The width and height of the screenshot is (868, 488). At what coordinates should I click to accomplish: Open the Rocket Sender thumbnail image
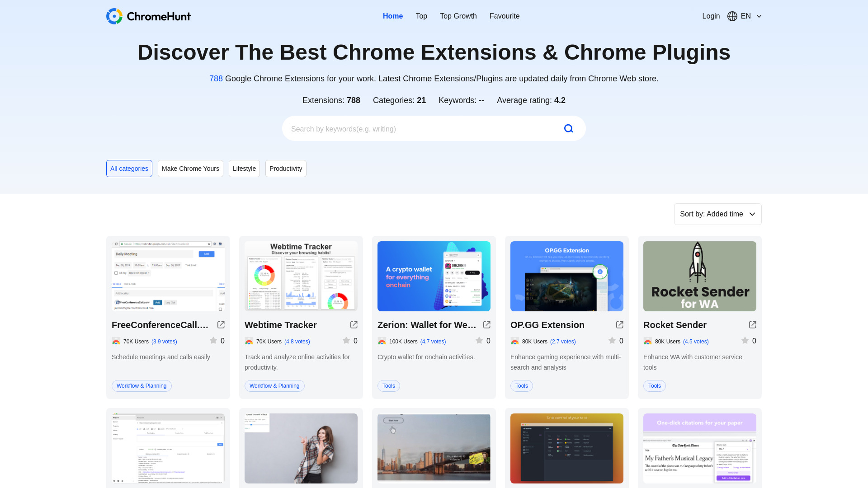coord(699,276)
